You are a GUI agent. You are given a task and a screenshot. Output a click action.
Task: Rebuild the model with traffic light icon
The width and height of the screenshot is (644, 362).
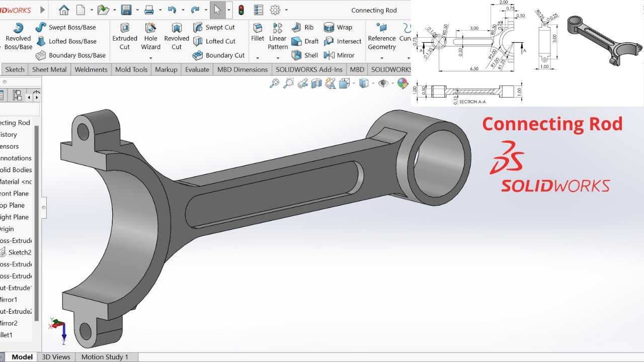point(241,10)
